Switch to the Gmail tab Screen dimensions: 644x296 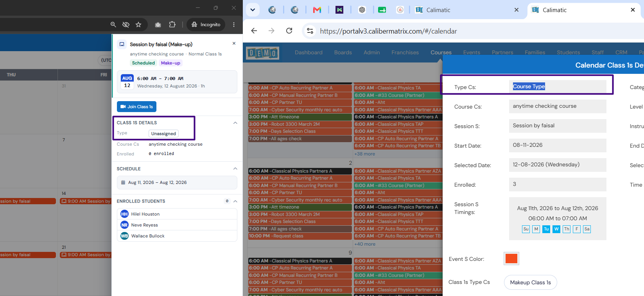point(317,10)
